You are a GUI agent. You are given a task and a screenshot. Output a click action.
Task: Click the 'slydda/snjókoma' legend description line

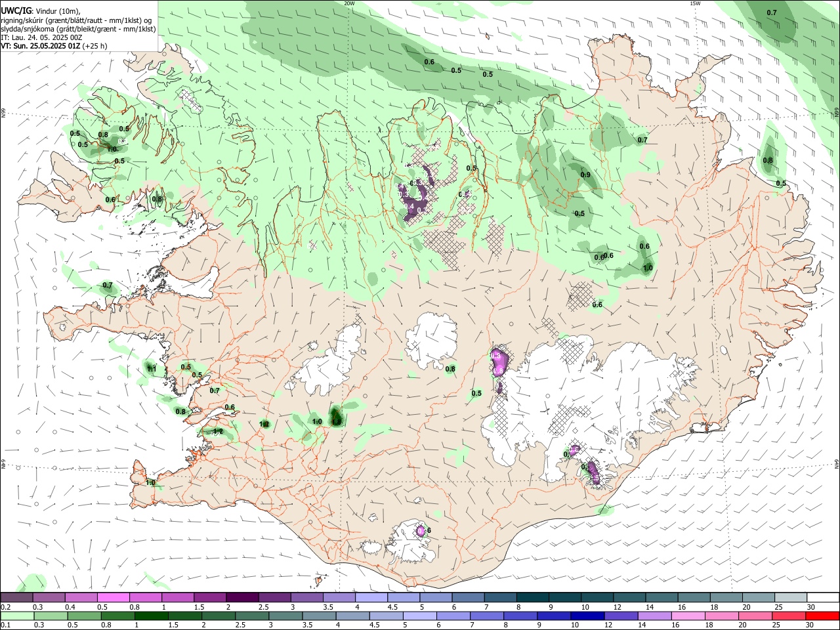click(x=78, y=29)
